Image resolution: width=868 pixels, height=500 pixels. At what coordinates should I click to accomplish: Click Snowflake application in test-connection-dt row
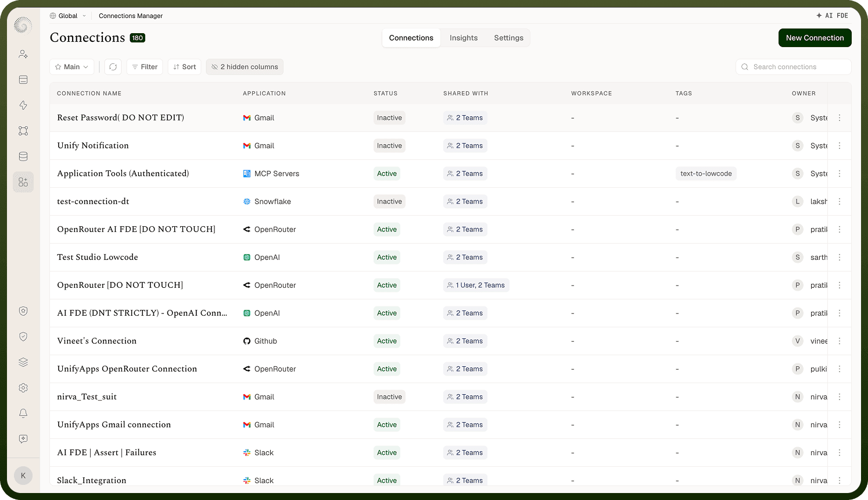tap(267, 202)
